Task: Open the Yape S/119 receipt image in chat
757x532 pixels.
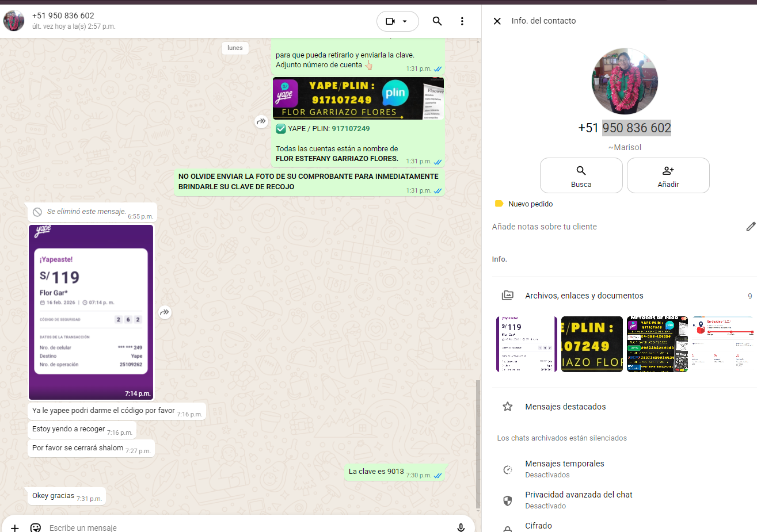Action: [x=91, y=312]
